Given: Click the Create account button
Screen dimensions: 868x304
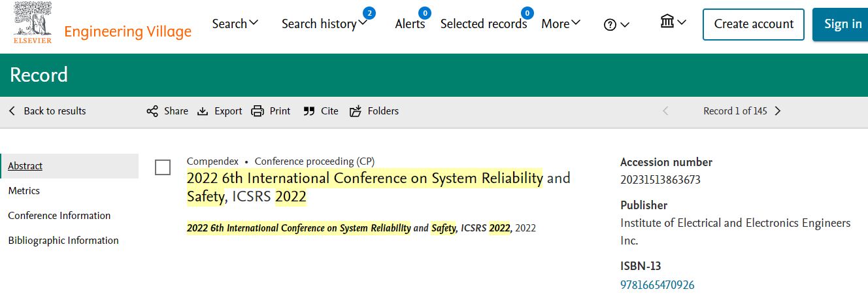Looking at the screenshot, I should click(754, 24).
